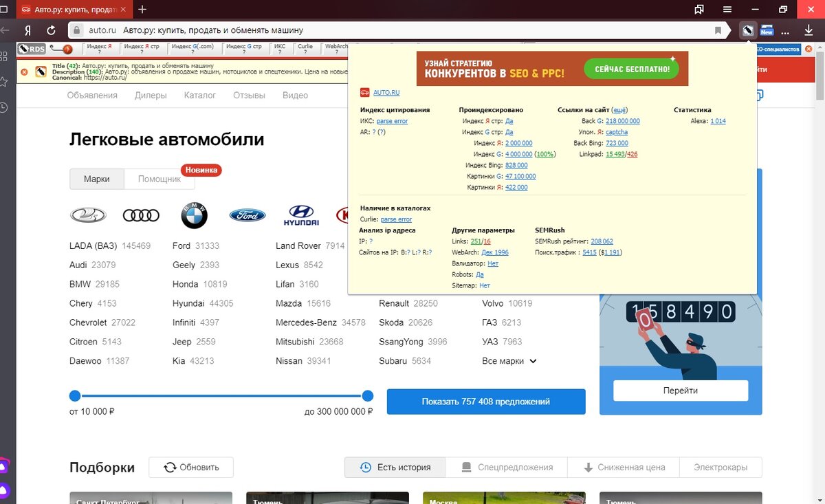This screenshot has width=825, height=504.
Task: Open the browser hamburger menu
Action: (x=727, y=10)
